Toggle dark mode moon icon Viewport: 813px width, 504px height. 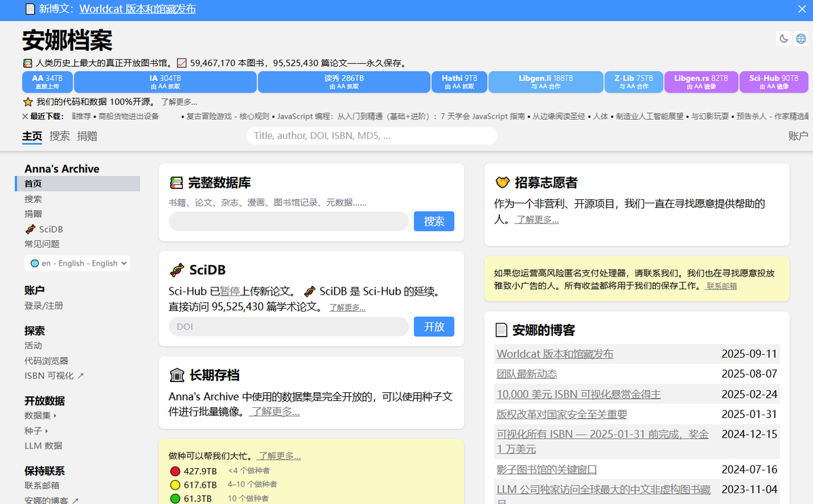click(785, 39)
